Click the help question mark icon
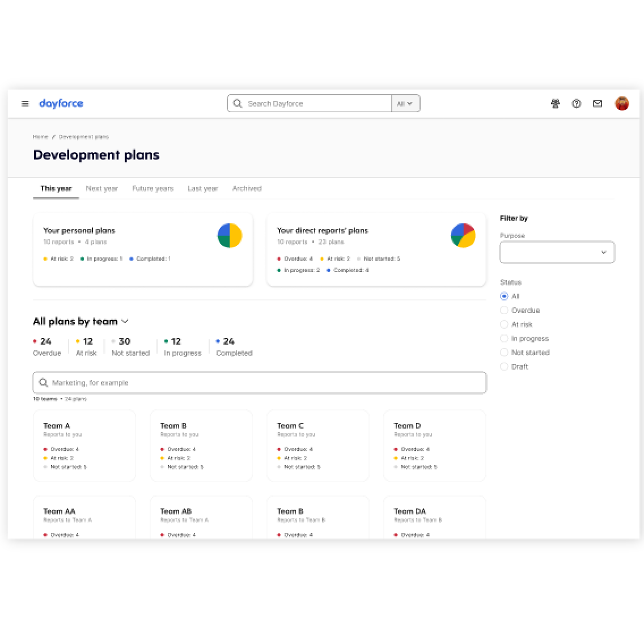The height and width of the screenshot is (644, 644). coord(577,104)
